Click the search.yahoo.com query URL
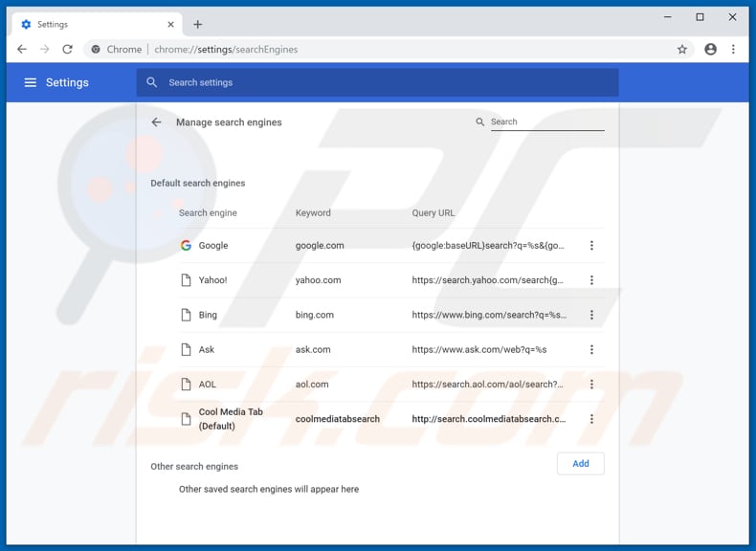The image size is (756, 551). (x=487, y=280)
